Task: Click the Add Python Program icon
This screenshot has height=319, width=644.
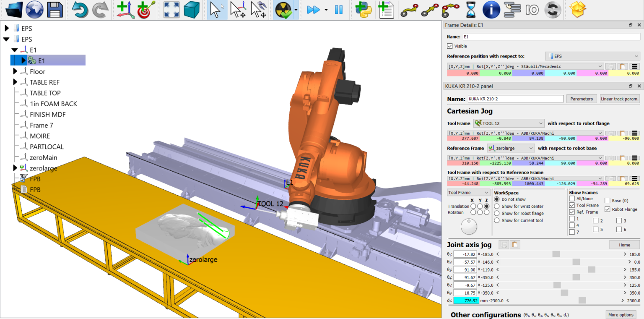Action: coord(363,9)
